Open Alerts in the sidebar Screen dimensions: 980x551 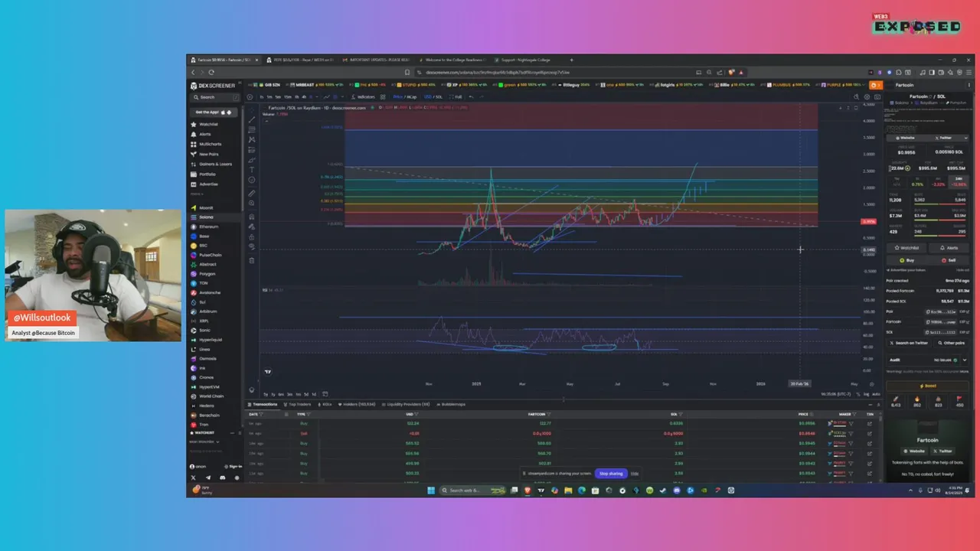pyautogui.click(x=205, y=134)
